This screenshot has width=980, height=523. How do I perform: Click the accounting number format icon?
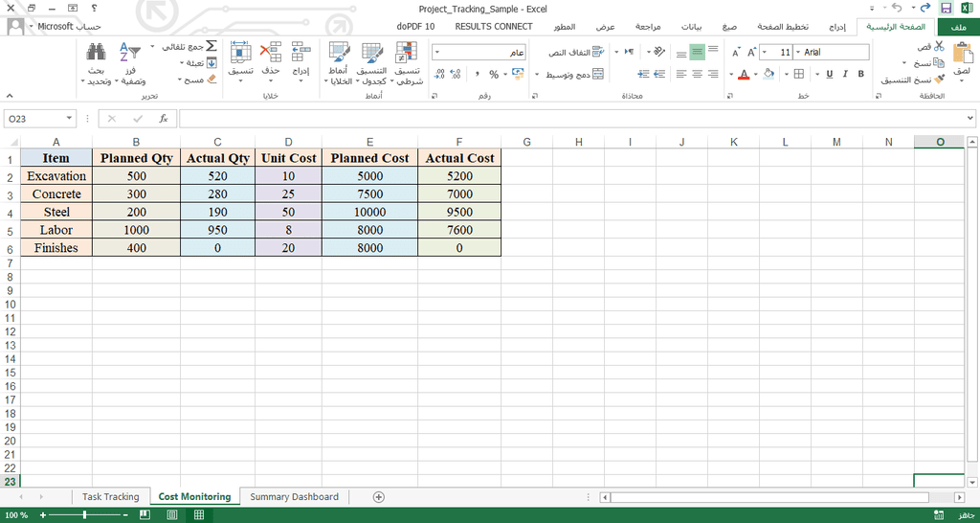point(518,75)
